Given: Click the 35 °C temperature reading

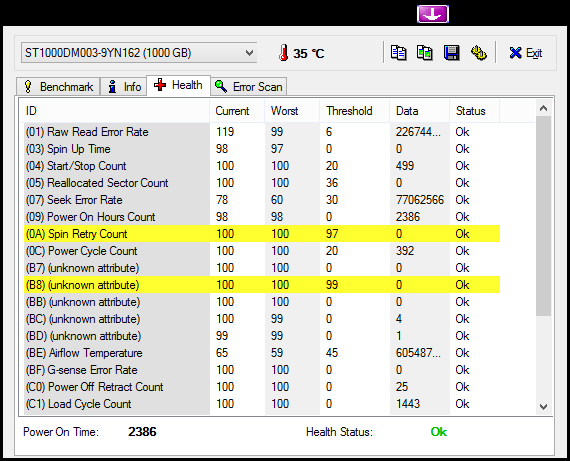Looking at the screenshot, I should pos(309,53).
